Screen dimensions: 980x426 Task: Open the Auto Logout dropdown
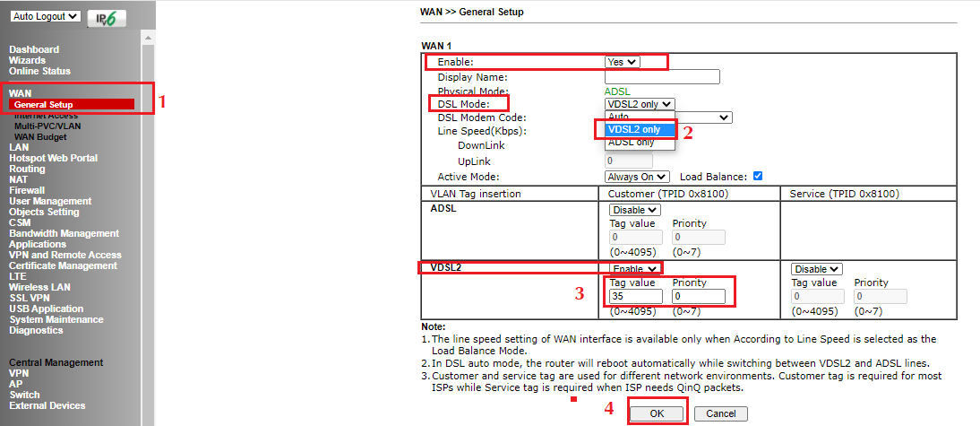pyautogui.click(x=47, y=17)
